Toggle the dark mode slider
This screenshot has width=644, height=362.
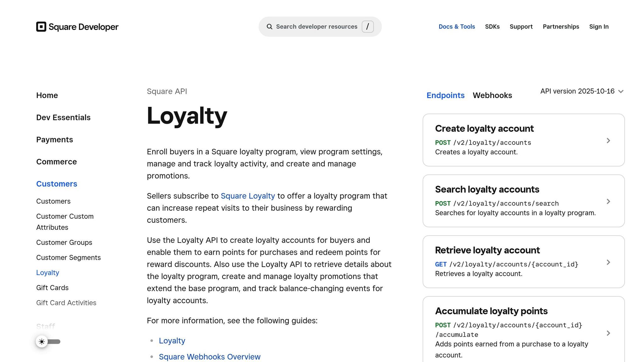tap(54, 342)
